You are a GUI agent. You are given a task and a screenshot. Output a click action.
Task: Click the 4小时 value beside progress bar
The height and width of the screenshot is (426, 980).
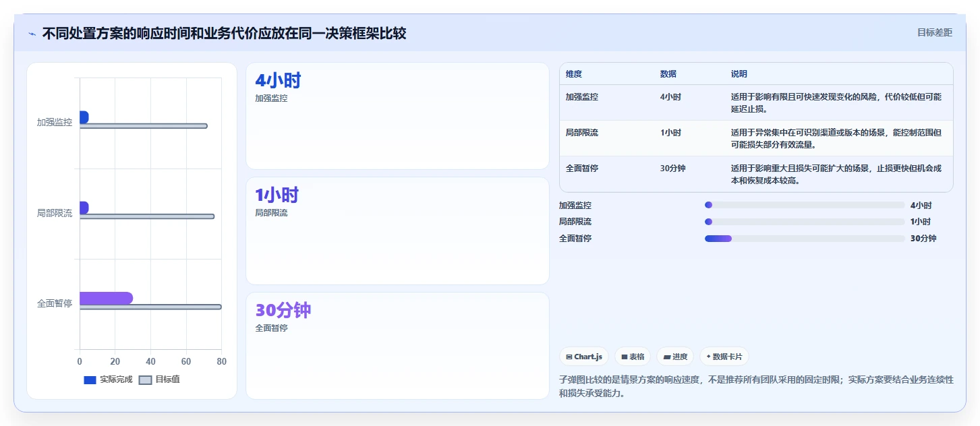click(921, 205)
